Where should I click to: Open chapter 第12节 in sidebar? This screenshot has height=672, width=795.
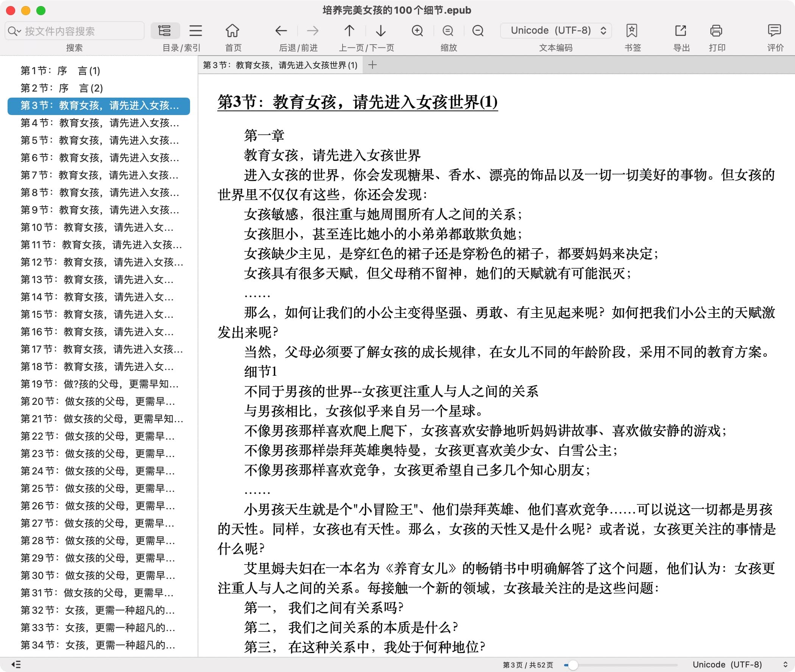[x=102, y=263]
